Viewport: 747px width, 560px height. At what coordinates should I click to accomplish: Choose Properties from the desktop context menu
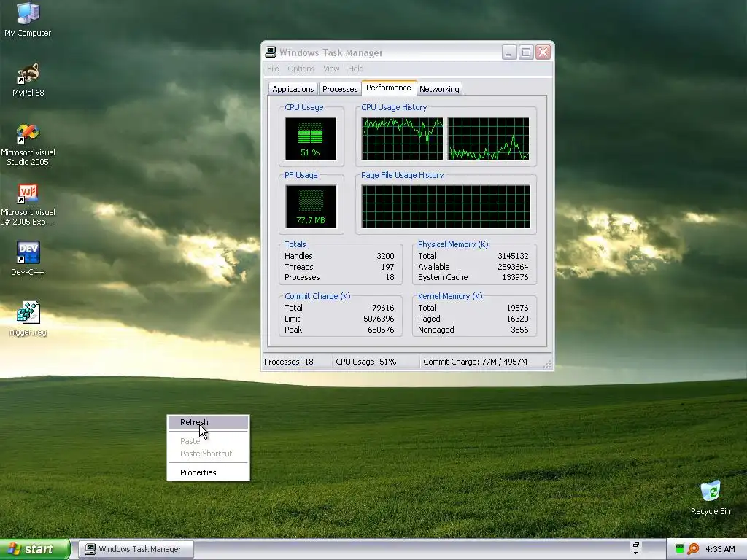point(208,472)
